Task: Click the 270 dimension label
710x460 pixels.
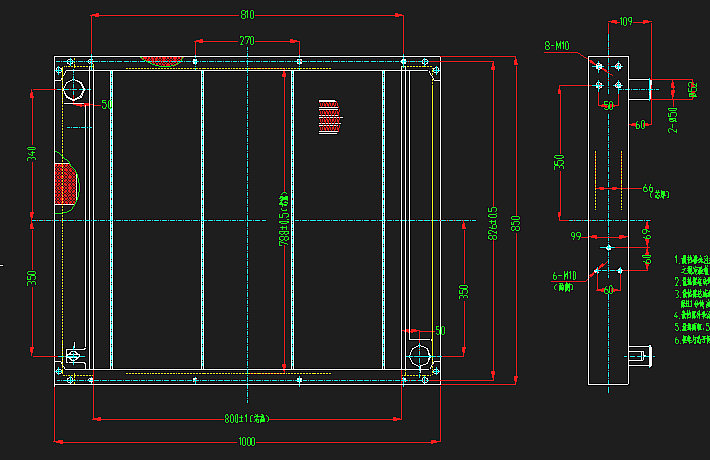Action: coord(247,41)
